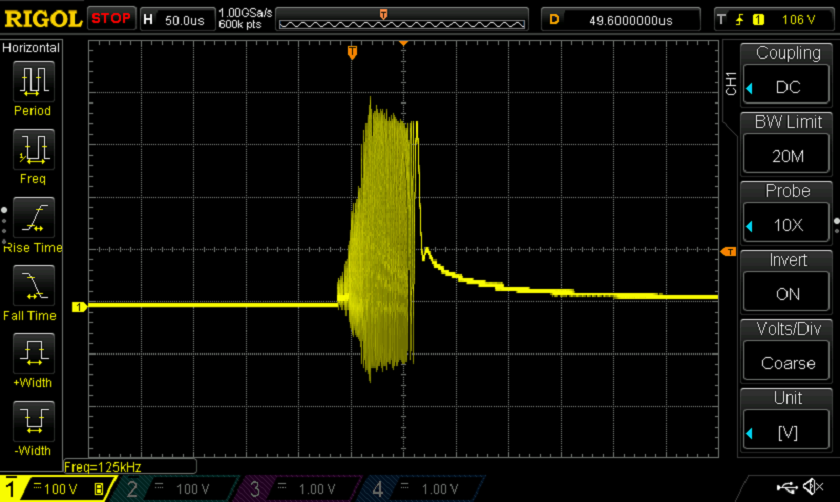Choose the Rise Time measurement icon
The width and height of the screenshot is (840, 502).
click(33, 216)
